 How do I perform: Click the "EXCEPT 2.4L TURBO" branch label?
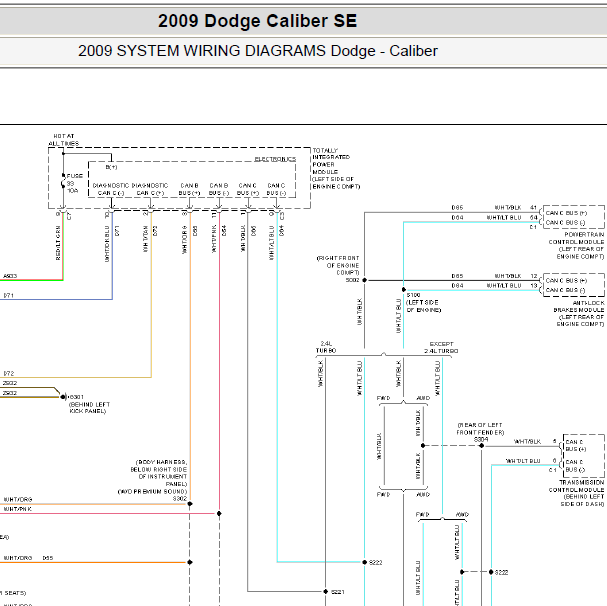[441, 347]
